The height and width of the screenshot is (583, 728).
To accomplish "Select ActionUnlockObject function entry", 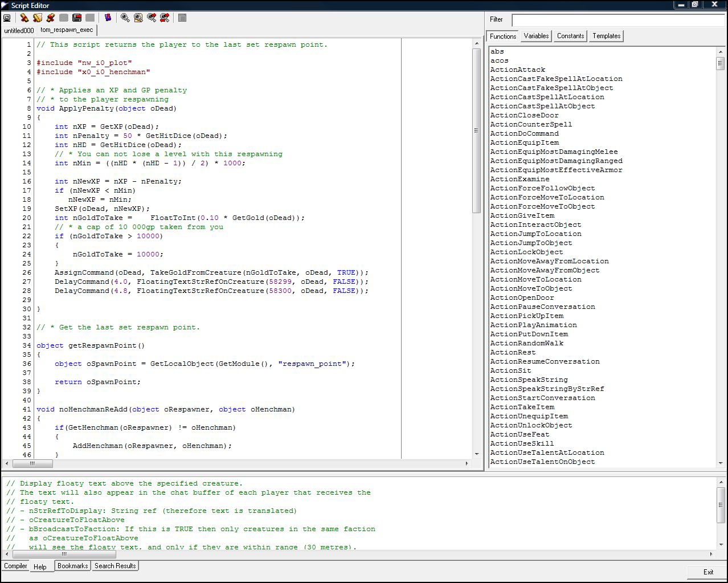I will click(531, 425).
